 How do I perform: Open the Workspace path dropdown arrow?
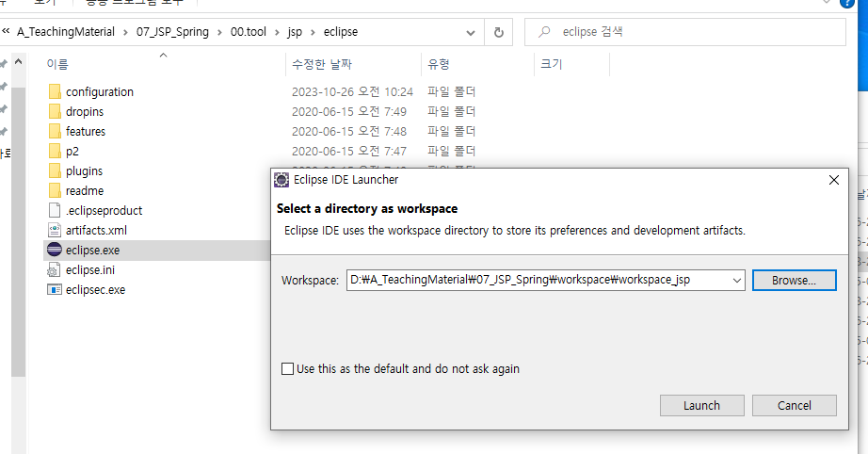[x=737, y=280]
